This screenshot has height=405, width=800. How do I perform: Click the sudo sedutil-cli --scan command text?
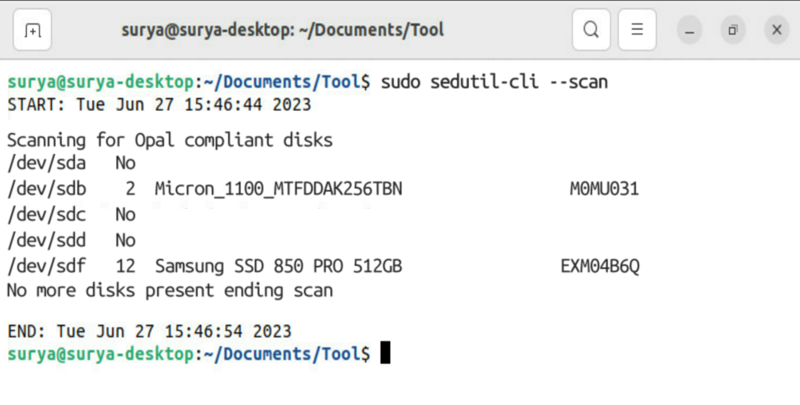click(x=494, y=82)
